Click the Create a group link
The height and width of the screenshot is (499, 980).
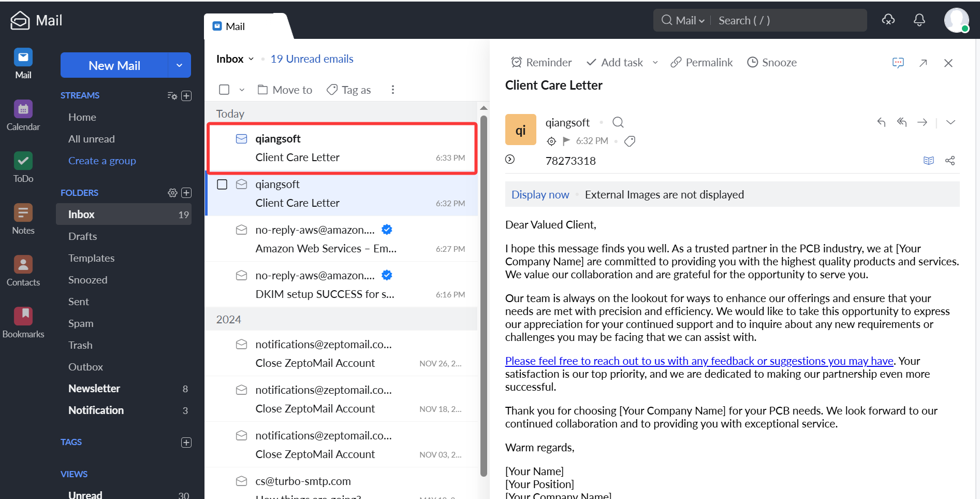102,161
